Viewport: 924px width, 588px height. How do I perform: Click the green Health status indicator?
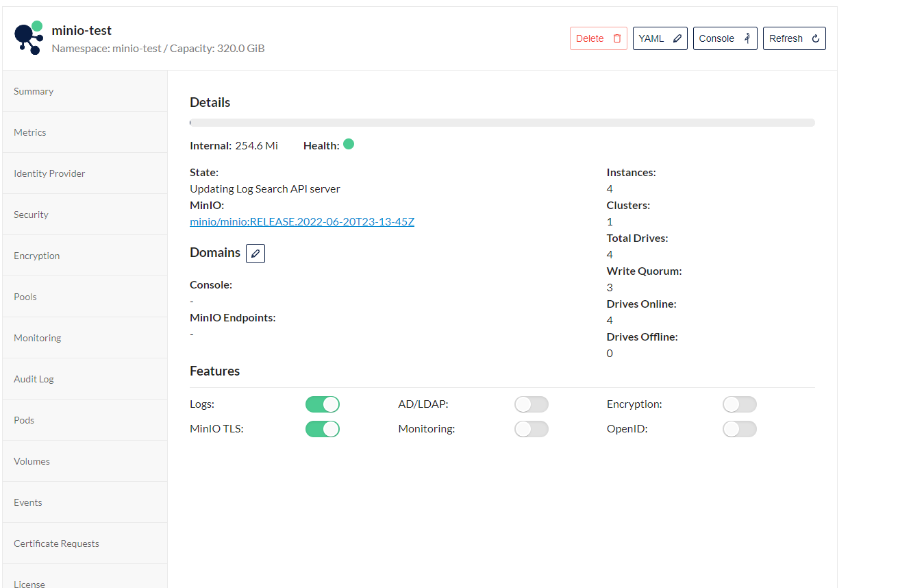click(x=349, y=144)
